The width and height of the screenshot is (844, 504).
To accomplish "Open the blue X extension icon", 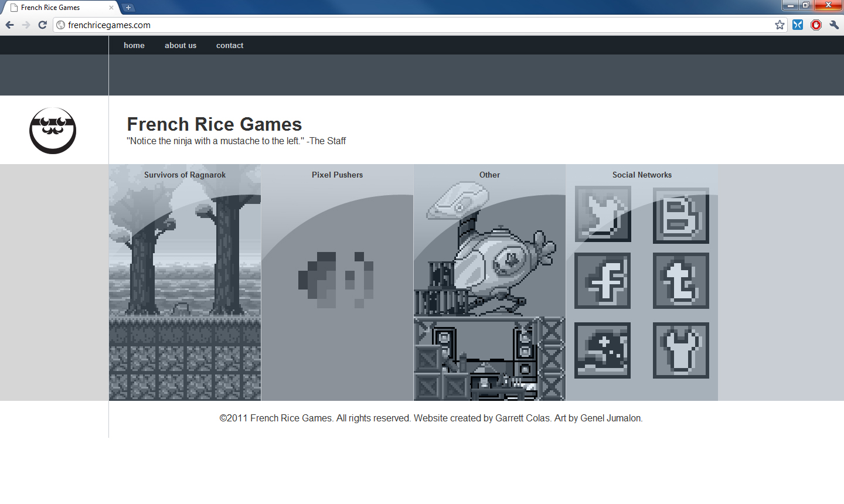I will click(798, 25).
